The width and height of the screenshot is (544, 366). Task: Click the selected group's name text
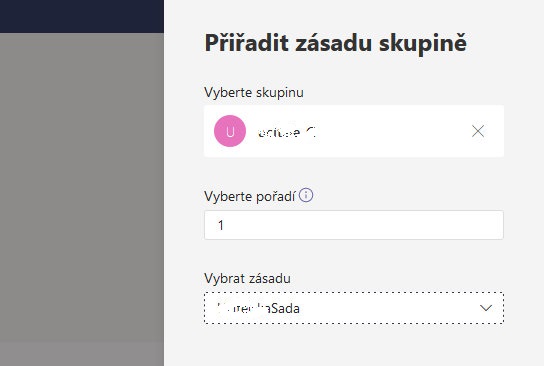tap(287, 132)
